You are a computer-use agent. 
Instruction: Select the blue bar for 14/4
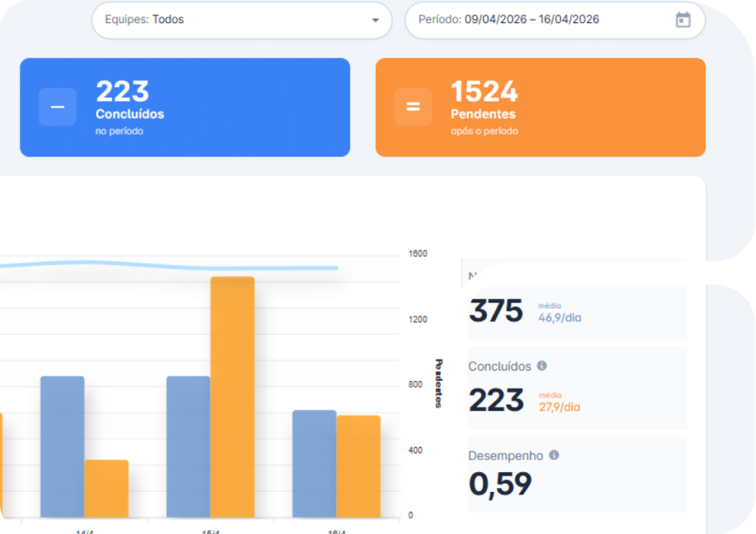[62, 446]
